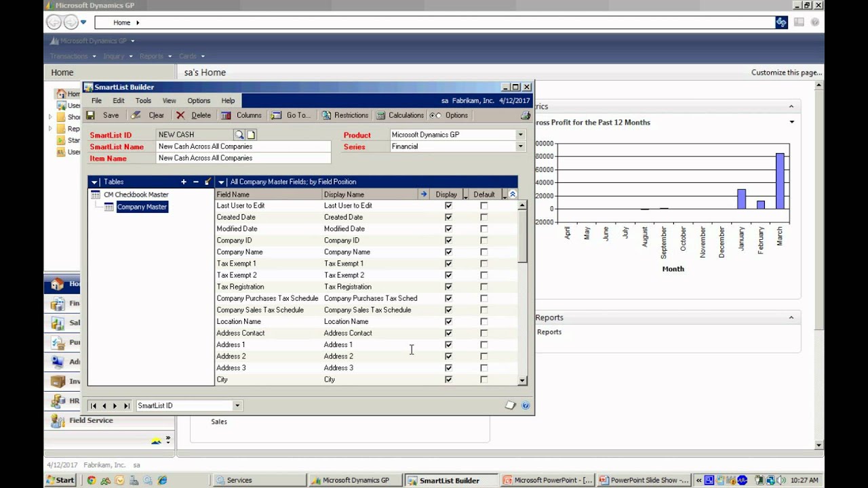The image size is (868, 488).
Task: Click the blue double-chevron collapse icon
Action: click(513, 195)
